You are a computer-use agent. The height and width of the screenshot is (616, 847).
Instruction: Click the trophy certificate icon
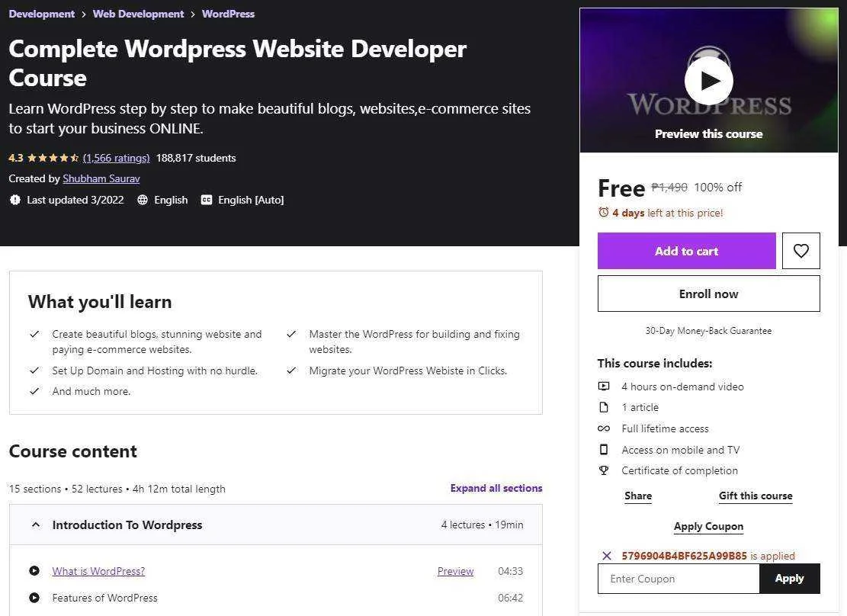[x=603, y=470]
